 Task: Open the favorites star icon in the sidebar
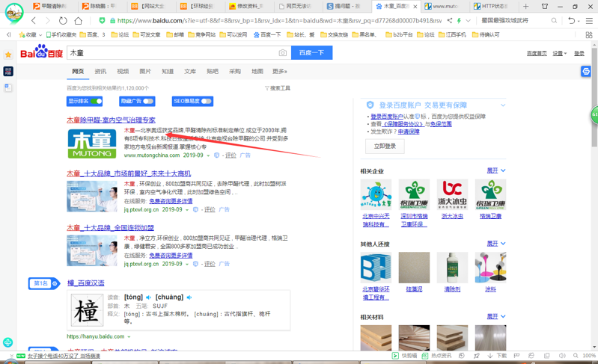click(x=8, y=55)
